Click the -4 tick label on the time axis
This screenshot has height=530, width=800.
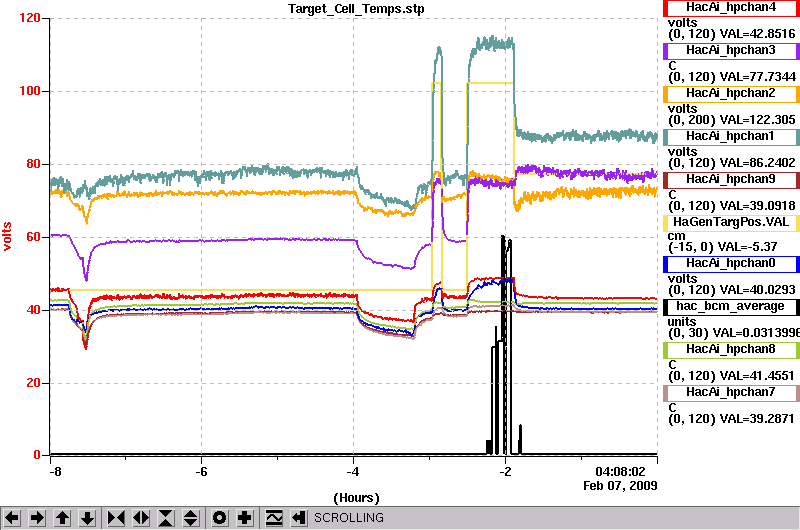click(354, 472)
